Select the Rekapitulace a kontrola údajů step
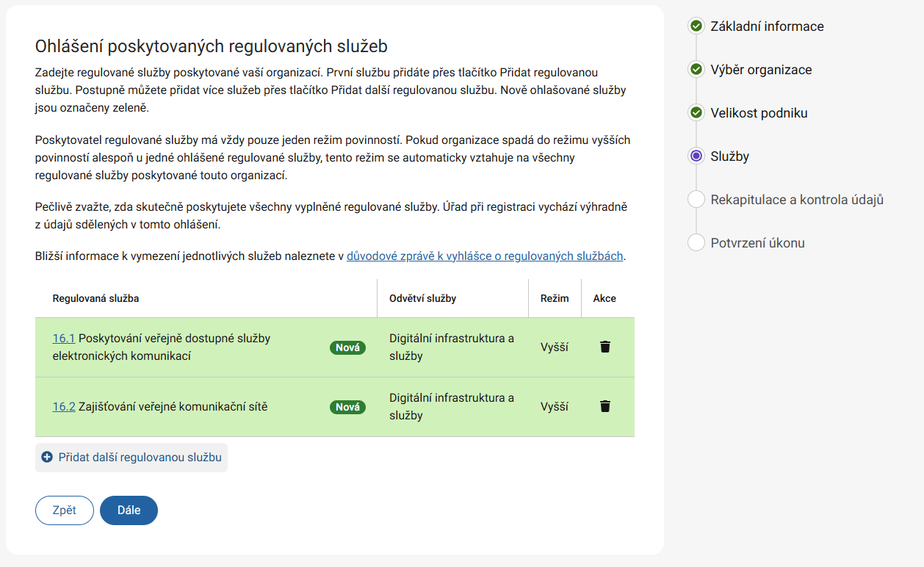 [x=797, y=200]
